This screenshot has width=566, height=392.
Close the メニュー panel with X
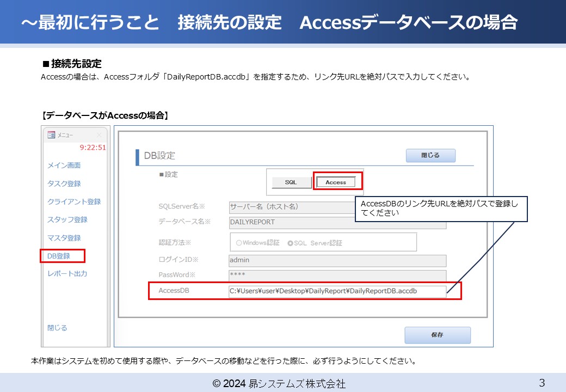click(x=99, y=135)
